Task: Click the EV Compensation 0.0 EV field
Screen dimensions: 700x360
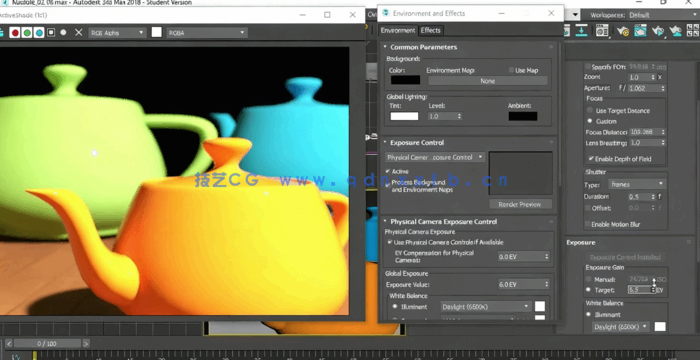Action: pyautogui.click(x=524, y=257)
